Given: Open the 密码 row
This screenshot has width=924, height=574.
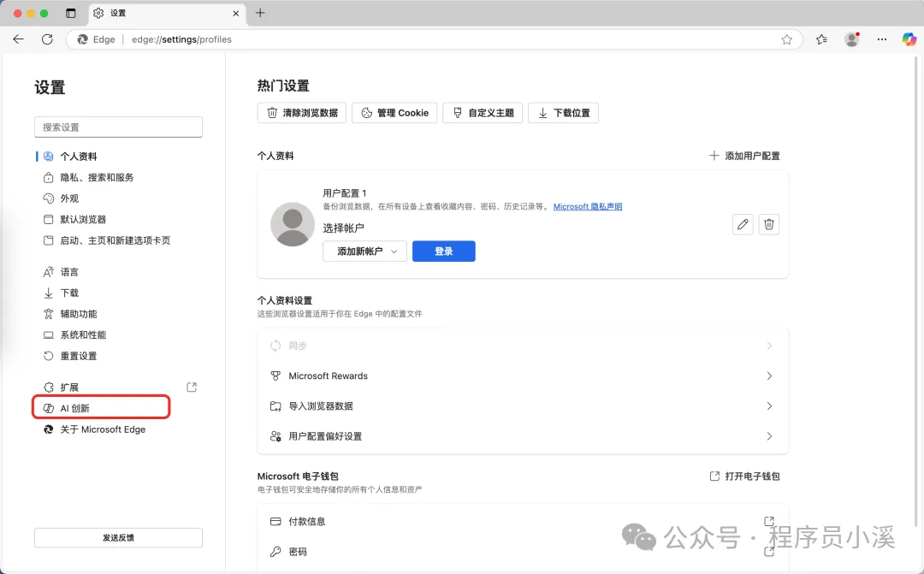Looking at the screenshot, I should click(523, 552).
